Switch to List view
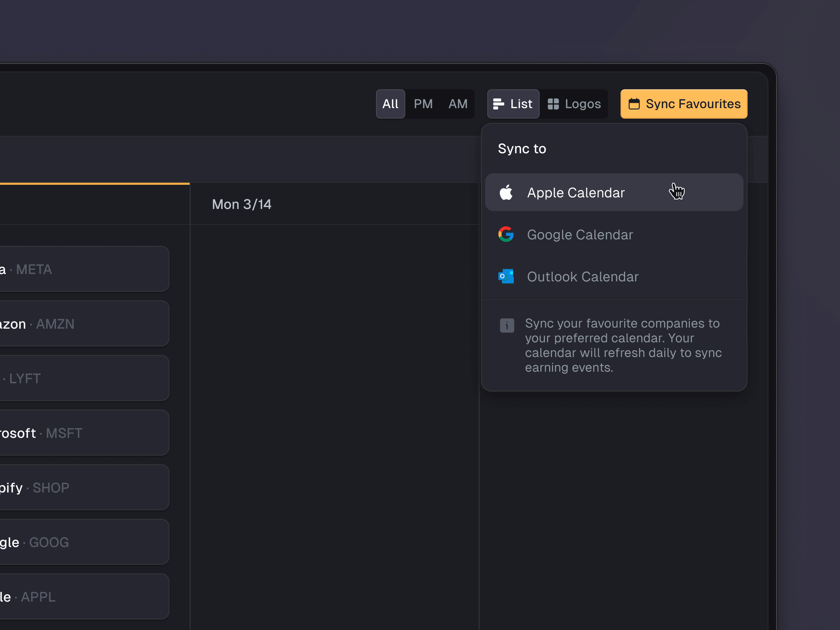The image size is (840, 630). point(513,104)
